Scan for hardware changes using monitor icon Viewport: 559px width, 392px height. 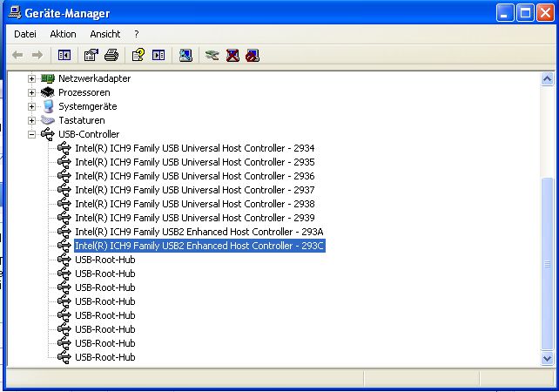[185, 55]
